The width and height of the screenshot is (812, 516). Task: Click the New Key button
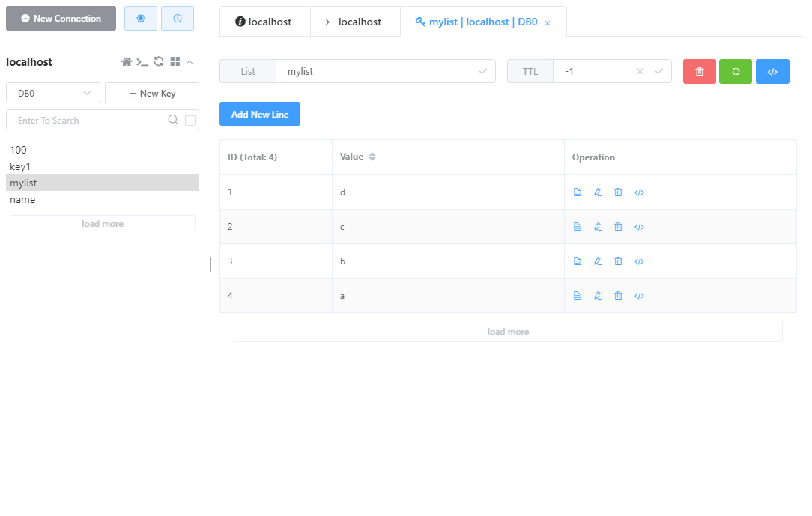152,93
